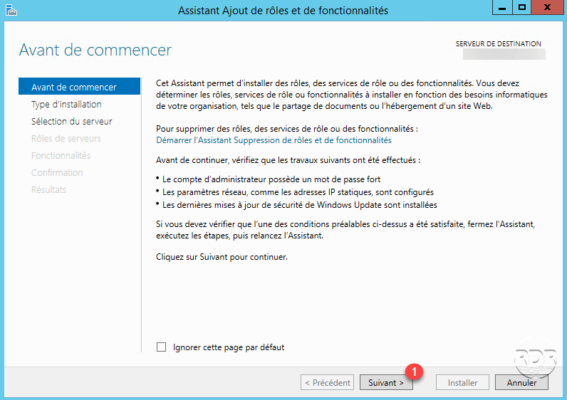The width and height of the screenshot is (567, 400).
Task: Click the 'Ignorer cette page par défaut' label
Action: pos(229,347)
